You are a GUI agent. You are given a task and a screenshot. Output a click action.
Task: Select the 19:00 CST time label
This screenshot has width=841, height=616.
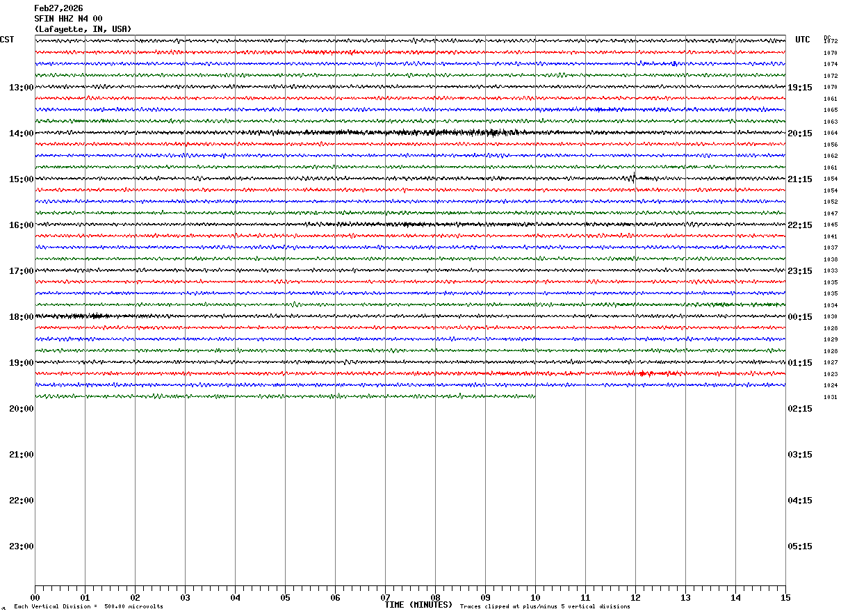point(21,363)
